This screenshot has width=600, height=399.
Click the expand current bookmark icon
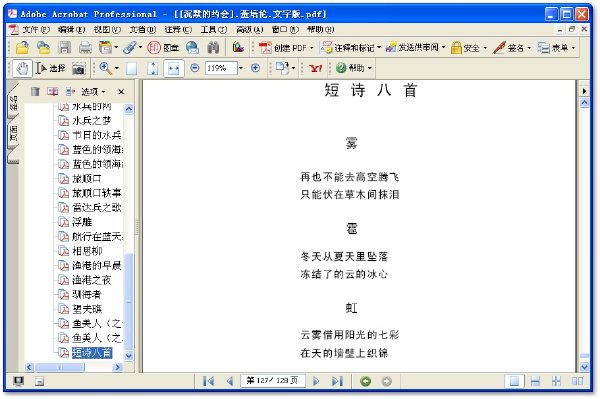[70, 91]
